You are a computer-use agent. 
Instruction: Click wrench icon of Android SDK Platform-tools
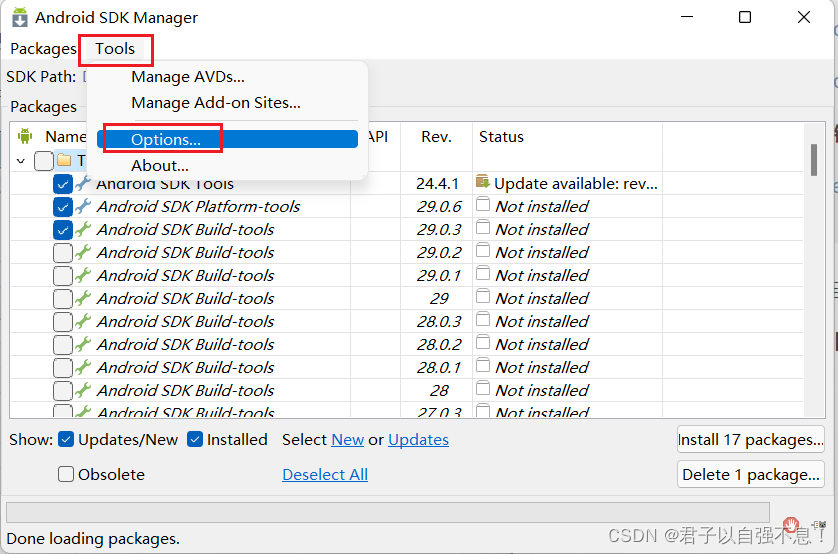click(x=83, y=206)
